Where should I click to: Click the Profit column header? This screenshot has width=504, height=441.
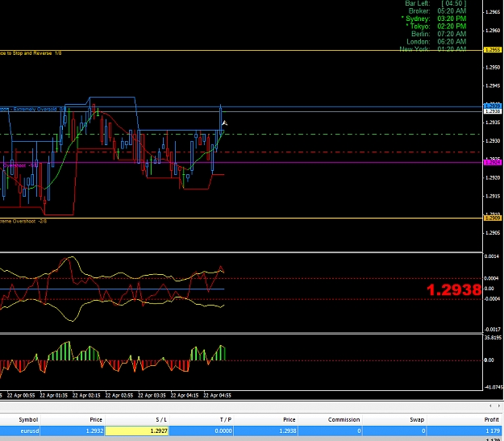(x=491, y=419)
